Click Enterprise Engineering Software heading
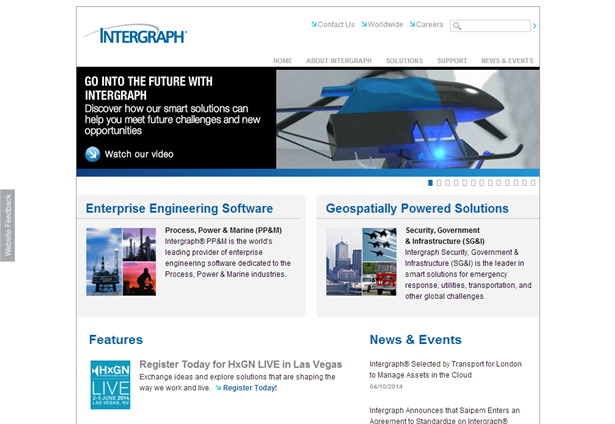 click(179, 208)
